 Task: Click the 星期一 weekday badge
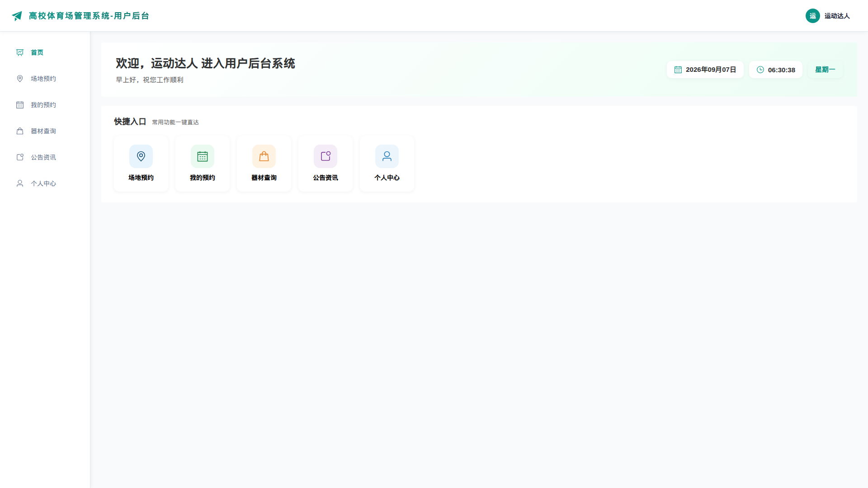pos(825,70)
